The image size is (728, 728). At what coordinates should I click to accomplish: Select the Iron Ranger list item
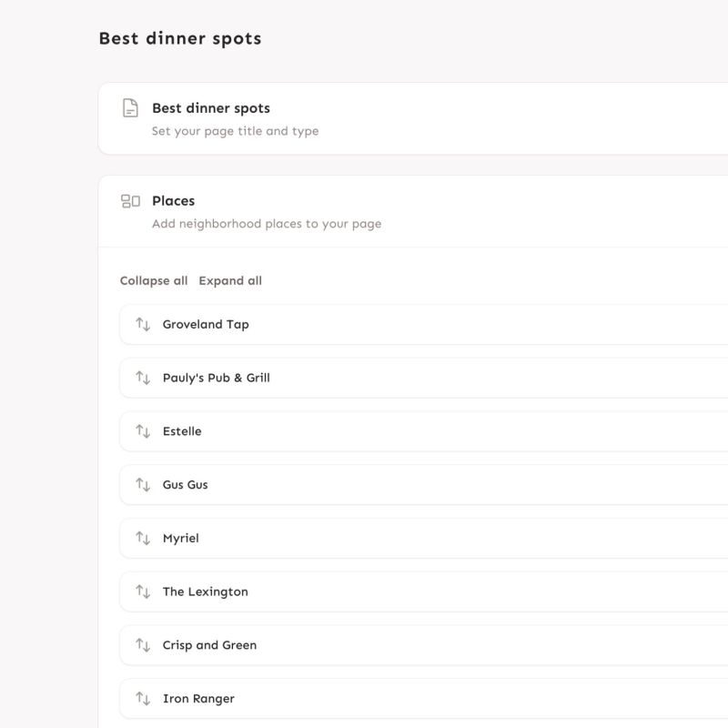(x=423, y=698)
